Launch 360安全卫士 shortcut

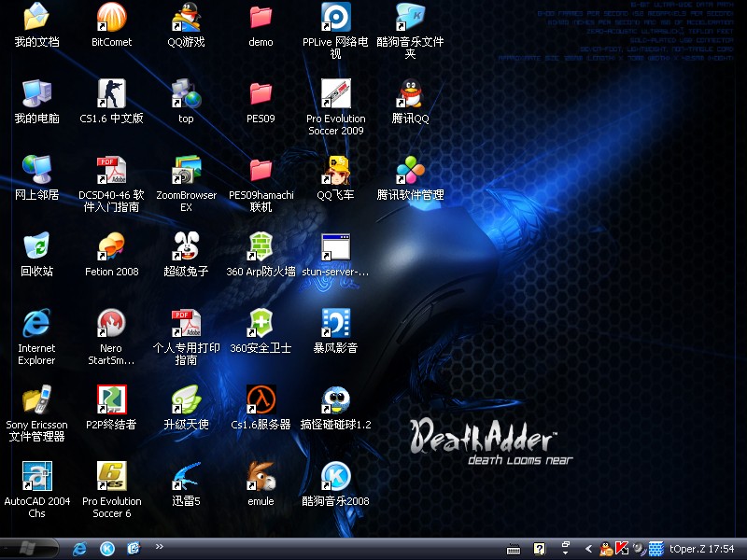(261, 323)
